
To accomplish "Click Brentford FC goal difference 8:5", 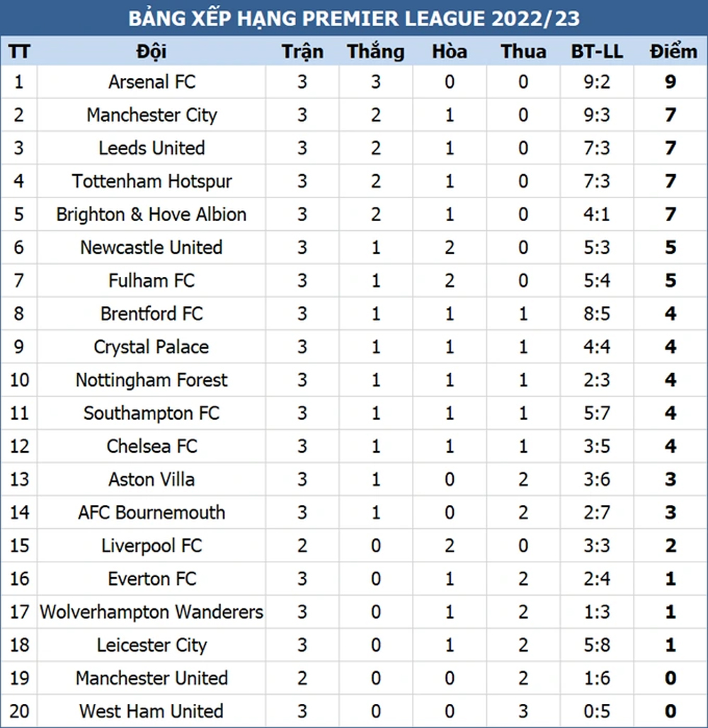I will coord(597,314).
